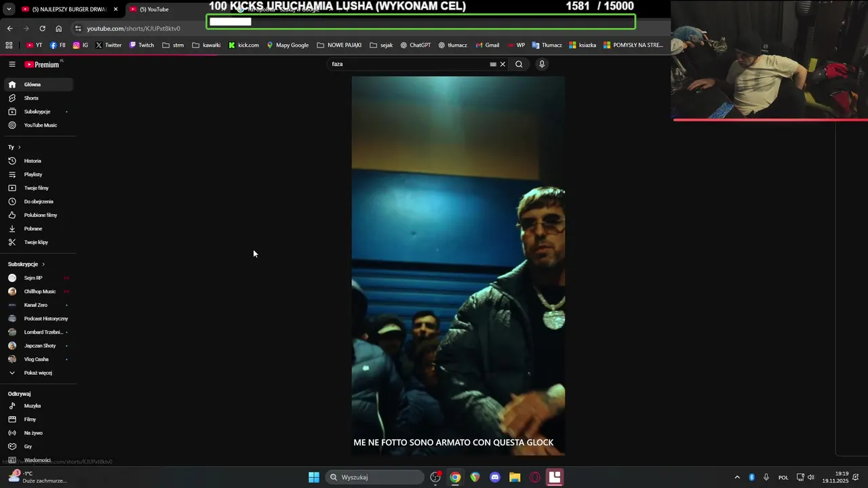868x488 pixels.
Task: Click the YouTube Premium logo
Action: click(43, 64)
